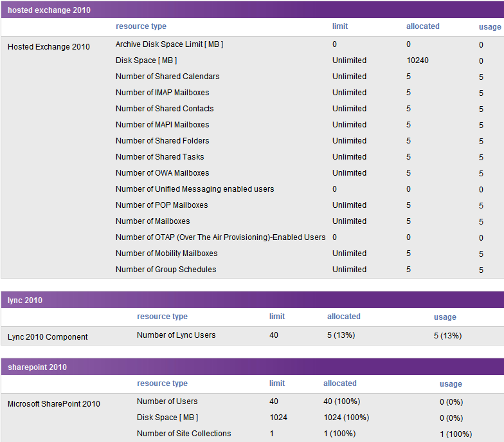Click 'usage' header in lync 2010 table
504x442 pixels.
click(x=445, y=317)
